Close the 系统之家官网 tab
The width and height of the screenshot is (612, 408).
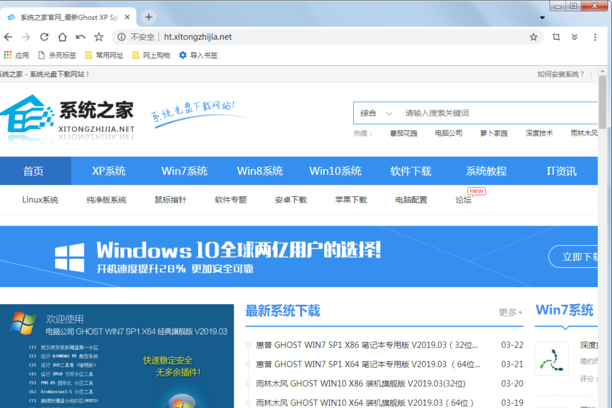pyautogui.click(x=127, y=17)
